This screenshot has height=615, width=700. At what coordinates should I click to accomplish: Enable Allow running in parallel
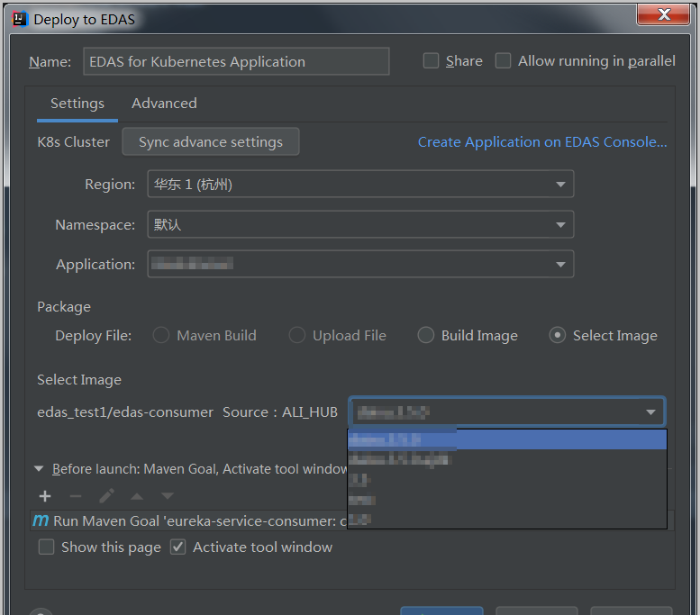coord(503,60)
